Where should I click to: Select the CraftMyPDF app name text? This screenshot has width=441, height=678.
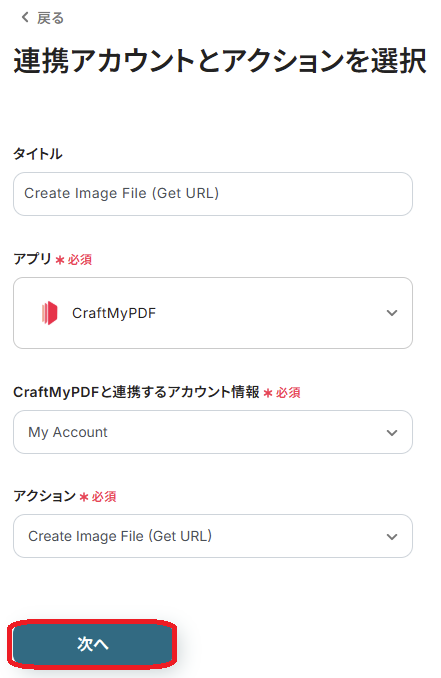pyautogui.click(x=114, y=313)
